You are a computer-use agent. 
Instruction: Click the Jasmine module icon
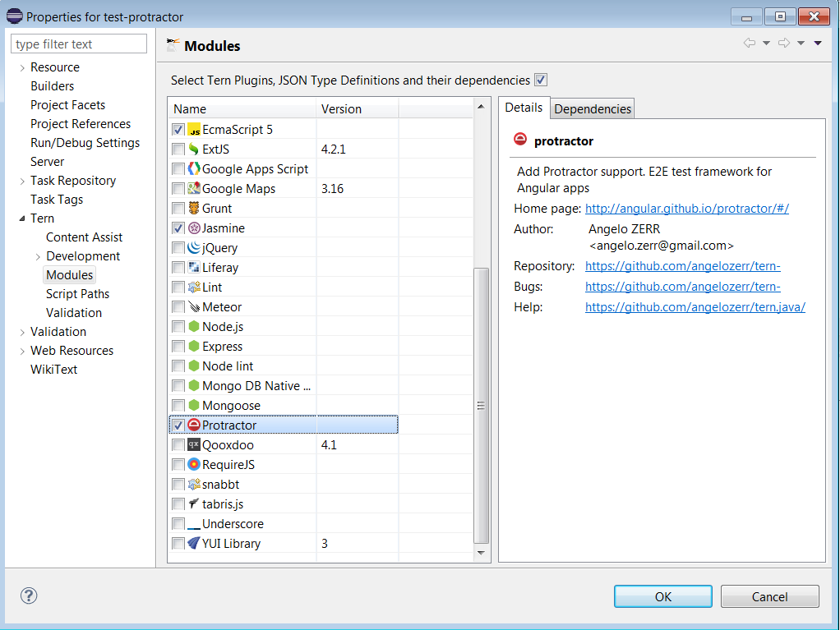pos(195,228)
